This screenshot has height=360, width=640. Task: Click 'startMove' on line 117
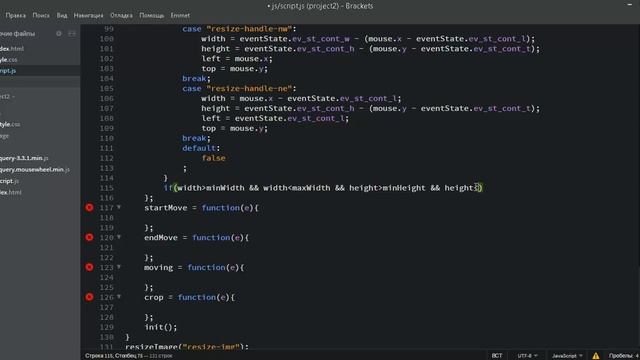coord(165,208)
